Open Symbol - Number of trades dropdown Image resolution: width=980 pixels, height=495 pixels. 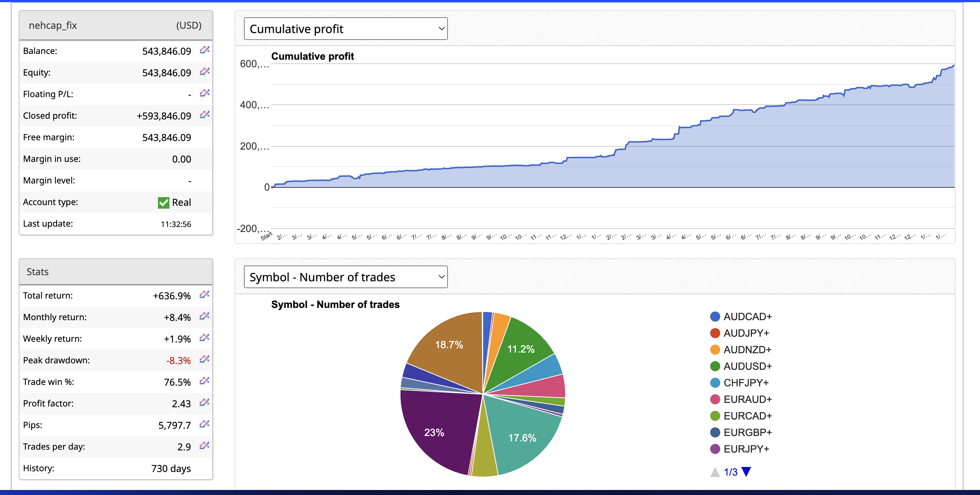coord(345,277)
